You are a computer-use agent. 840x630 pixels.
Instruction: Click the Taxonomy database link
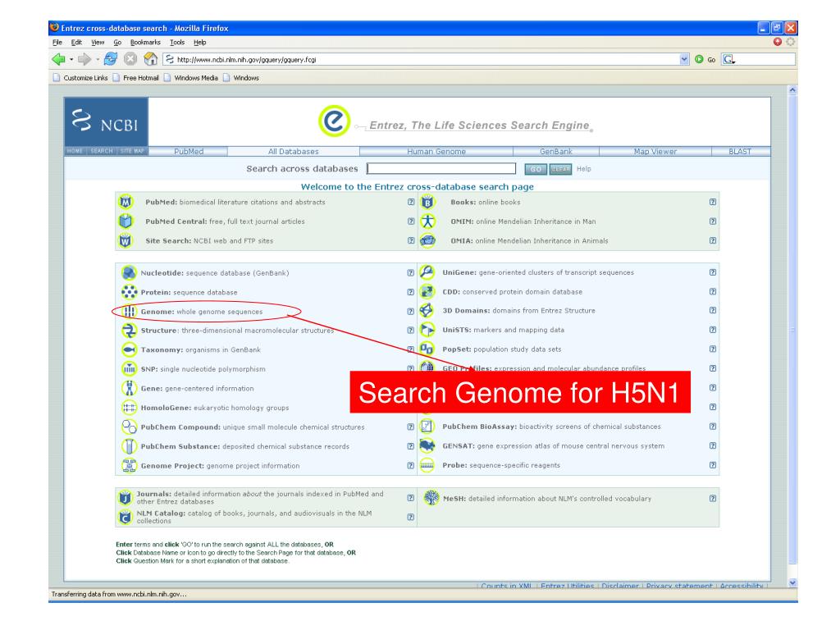click(x=162, y=349)
